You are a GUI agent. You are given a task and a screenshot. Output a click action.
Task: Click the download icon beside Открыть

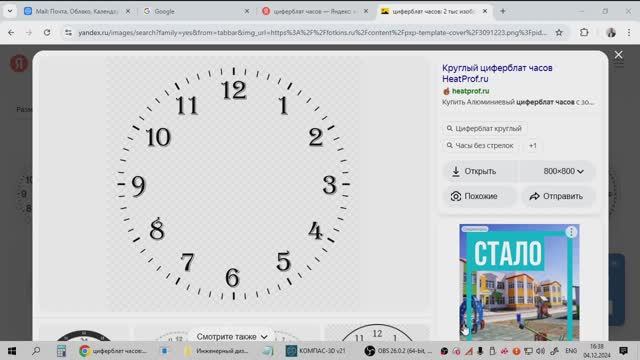point(456,171)
